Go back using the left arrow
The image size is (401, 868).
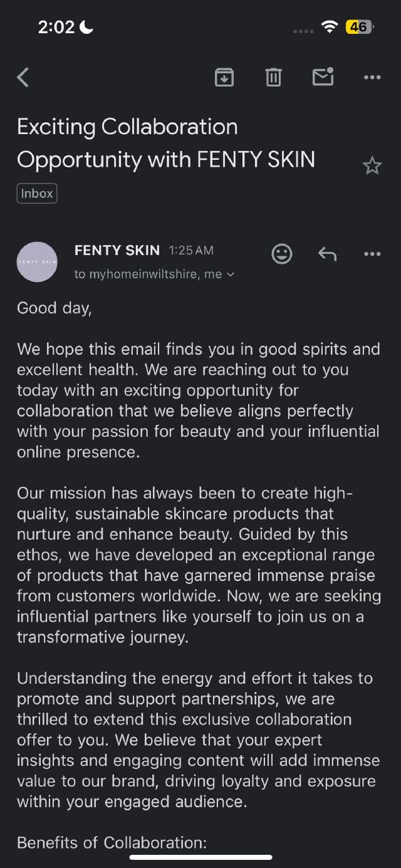point(23,77)
